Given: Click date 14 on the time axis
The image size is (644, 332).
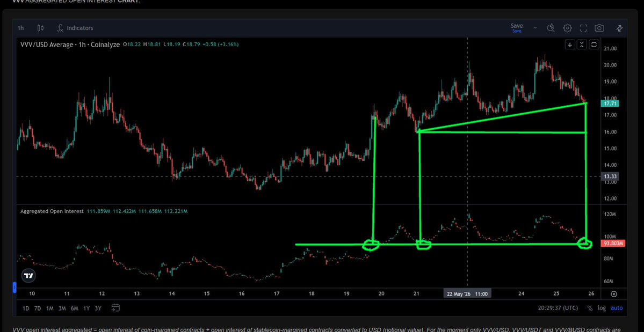Looking at the screenshot, I should (x=172, y=294).
